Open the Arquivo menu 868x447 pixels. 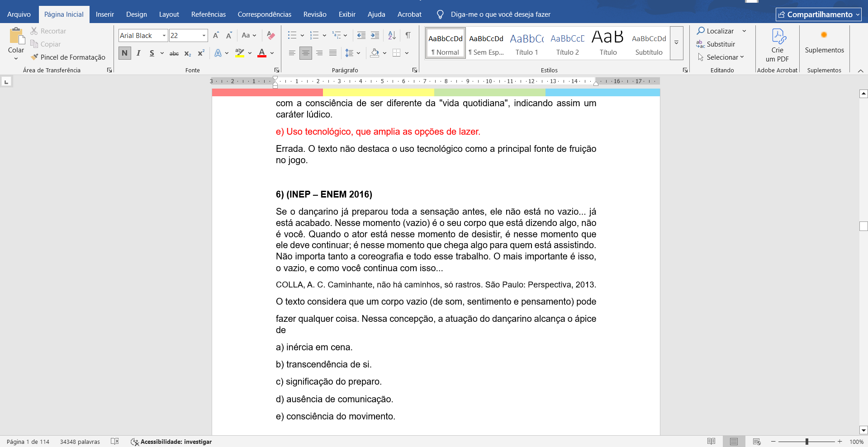(x=19, y=14)
